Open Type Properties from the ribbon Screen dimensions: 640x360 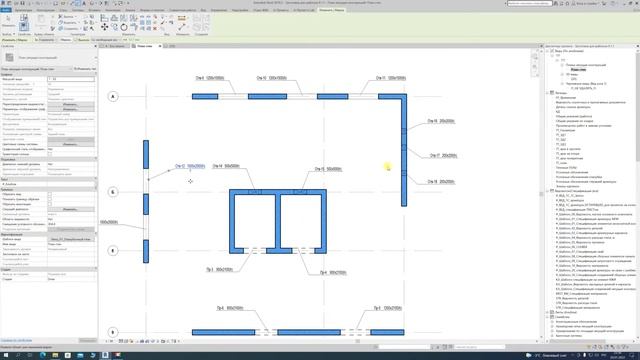tap(24, 17)
